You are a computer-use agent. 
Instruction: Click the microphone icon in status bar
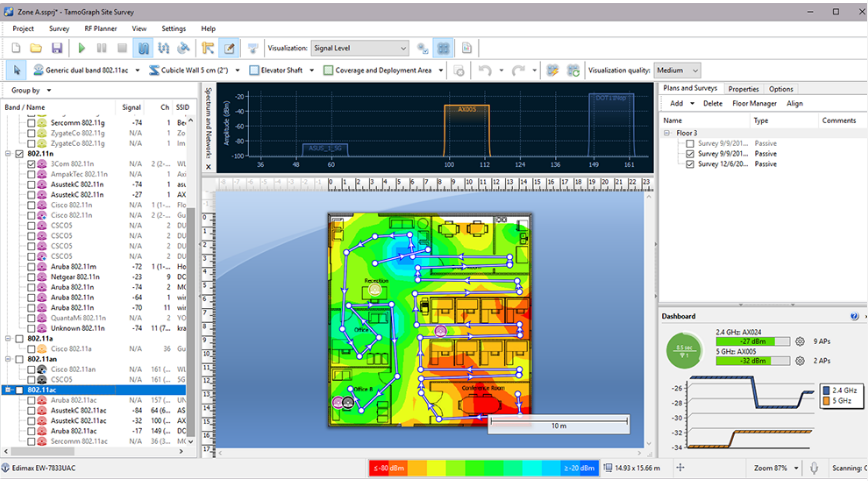pos(814,468)
